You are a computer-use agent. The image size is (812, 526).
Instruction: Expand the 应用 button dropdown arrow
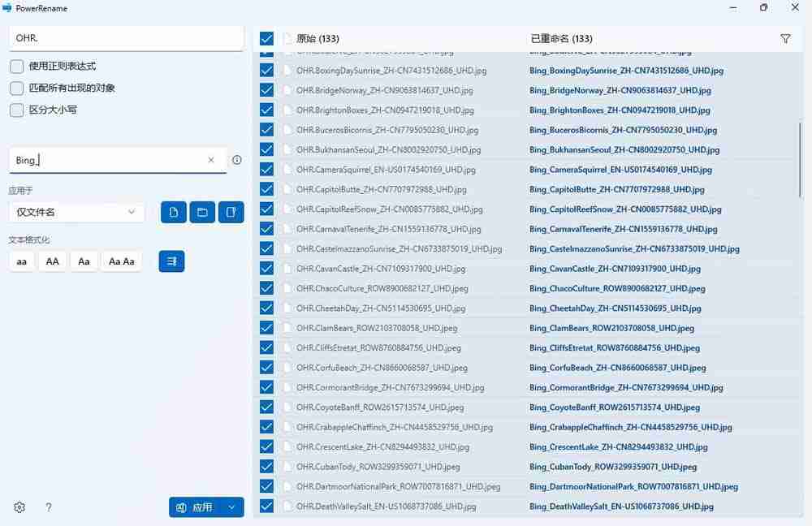[x=232, y=507]
